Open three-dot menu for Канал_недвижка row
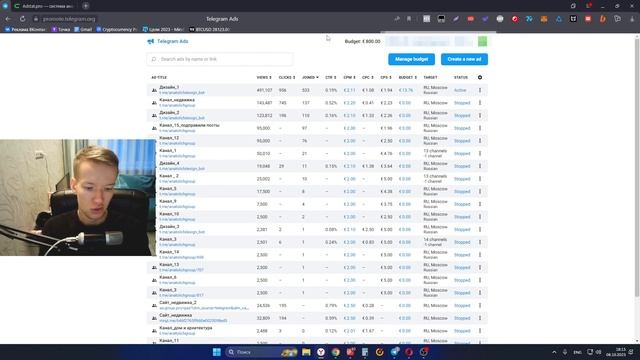640x360 pixels. [480, 103]
